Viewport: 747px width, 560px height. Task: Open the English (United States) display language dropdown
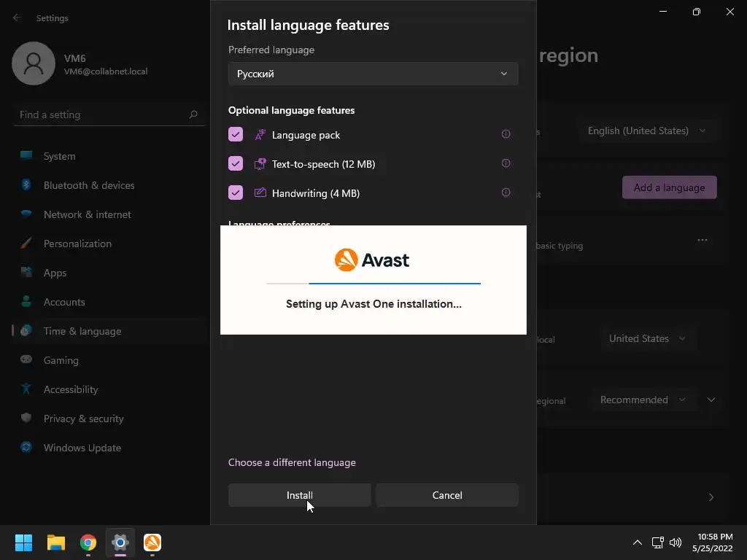pos(646,131)
